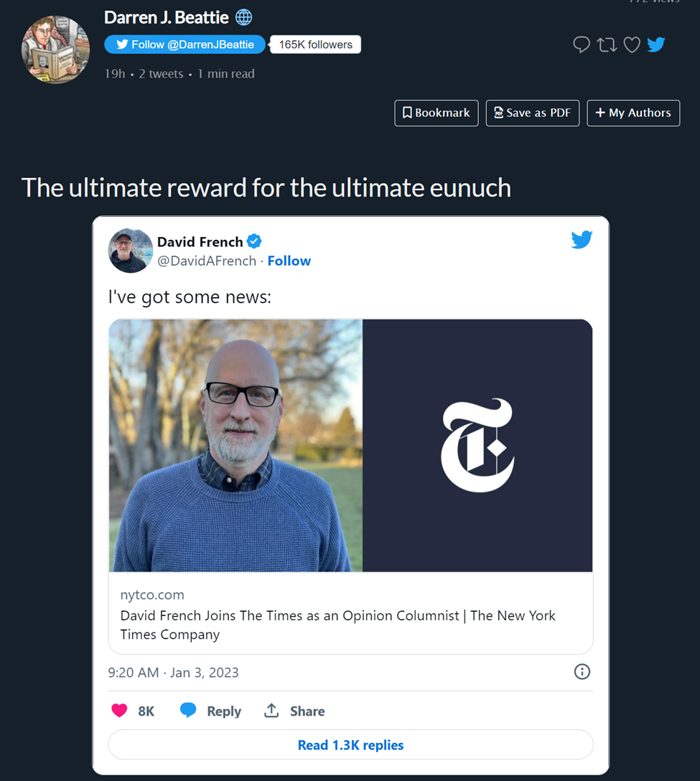Click the Share upload icon
Image resolution: width=700 pixels, height=781 pixels.
pos(271,711)
